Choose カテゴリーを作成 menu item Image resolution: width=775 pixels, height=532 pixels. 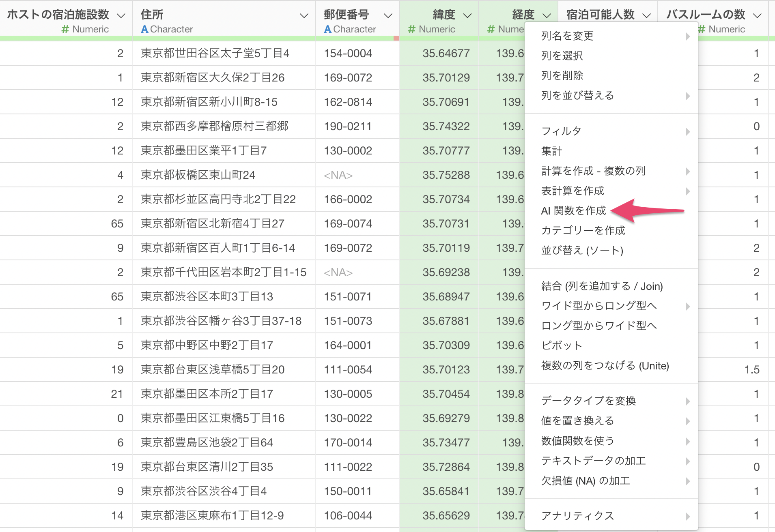(x=583, y=230)
